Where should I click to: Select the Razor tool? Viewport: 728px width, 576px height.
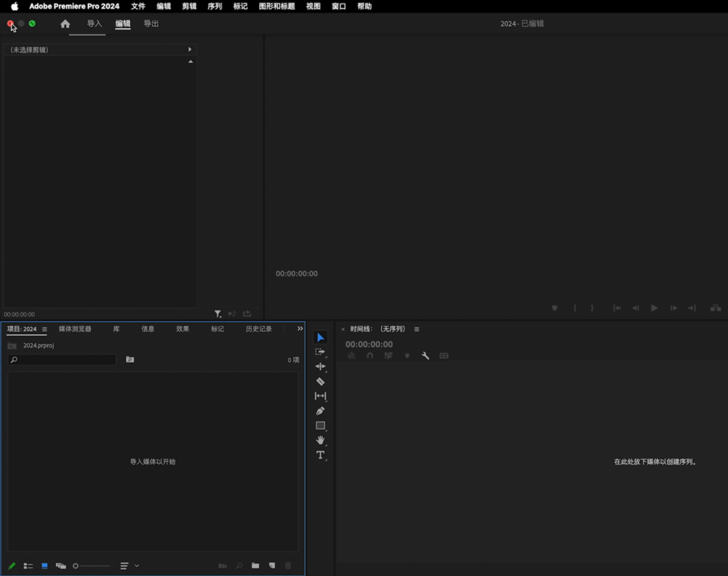coord(320,381)
